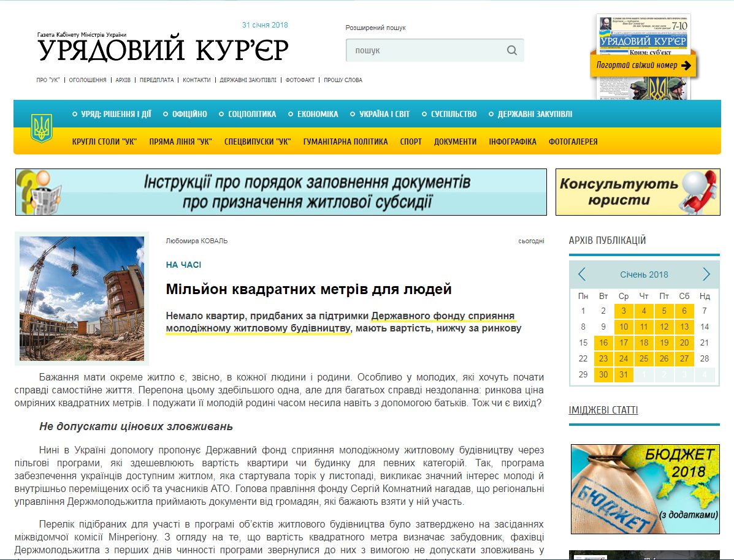Go to next month in calendar
Viewport: 734px width, 560px height.
tap(706, 274)
